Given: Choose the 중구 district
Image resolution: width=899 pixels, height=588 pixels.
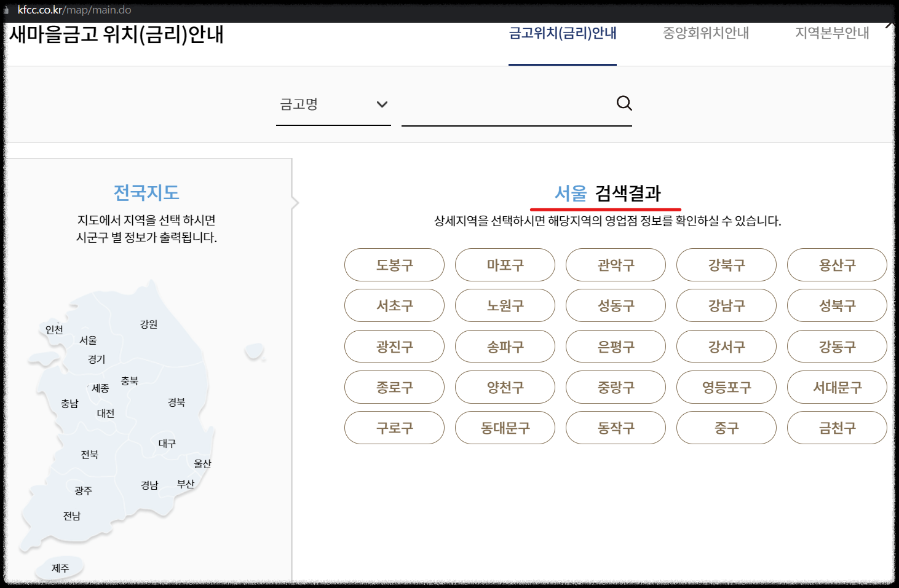Looking at the screenshot, I should (x=726, y=428).
